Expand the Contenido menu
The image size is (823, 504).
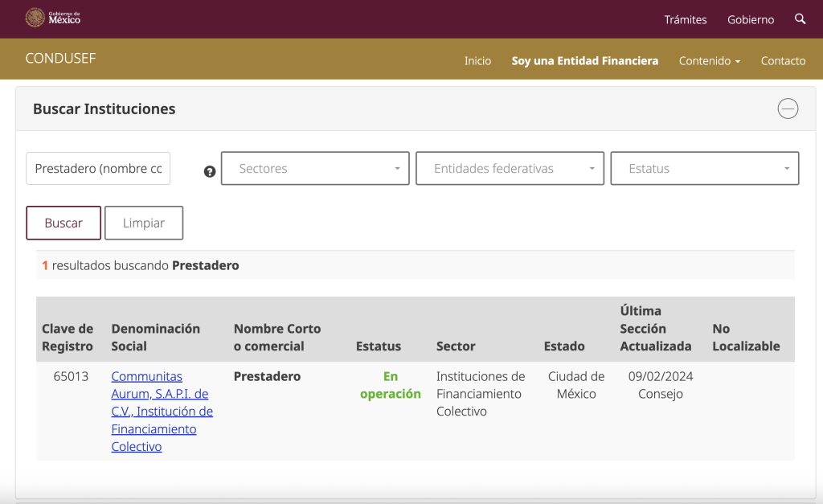[x=710, y=61]
